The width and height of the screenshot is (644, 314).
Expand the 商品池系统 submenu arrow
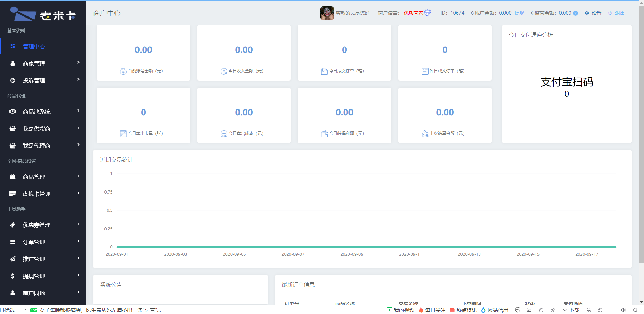pos(78,111)
